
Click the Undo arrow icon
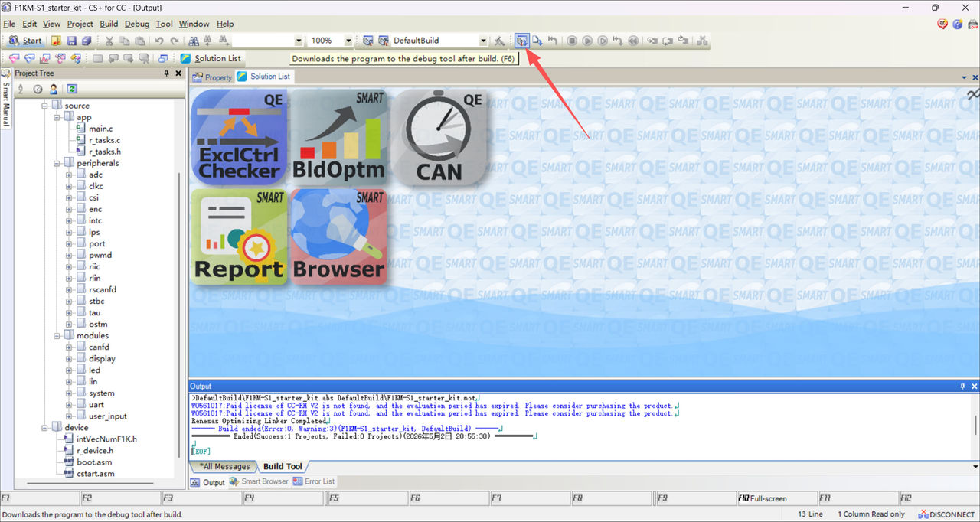159,41
